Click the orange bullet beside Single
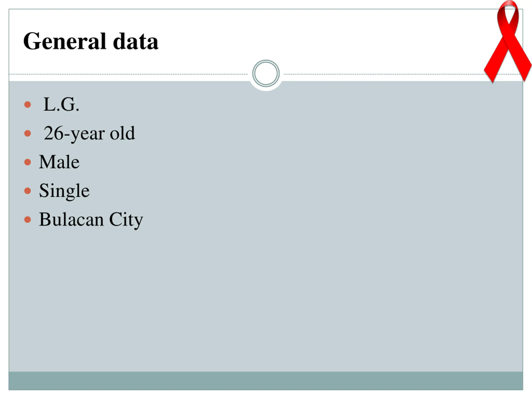532x399 pixels. [28, 191]
